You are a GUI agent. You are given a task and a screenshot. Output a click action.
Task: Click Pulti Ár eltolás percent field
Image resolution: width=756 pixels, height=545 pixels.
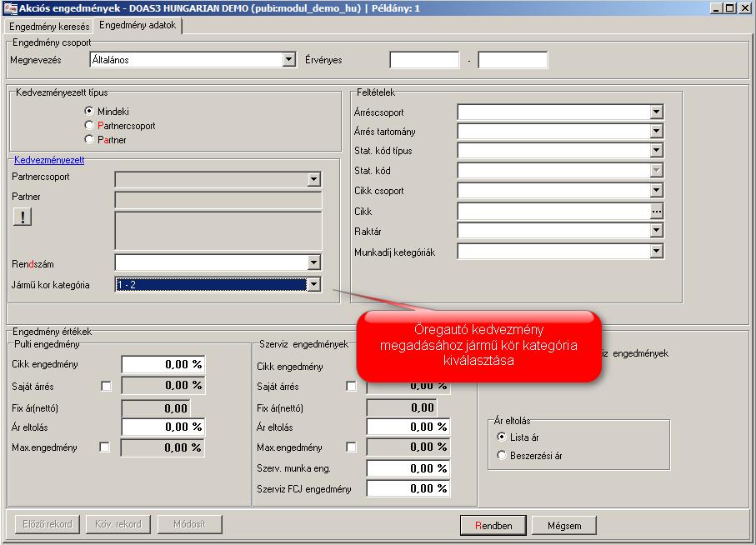pos(163,427)
